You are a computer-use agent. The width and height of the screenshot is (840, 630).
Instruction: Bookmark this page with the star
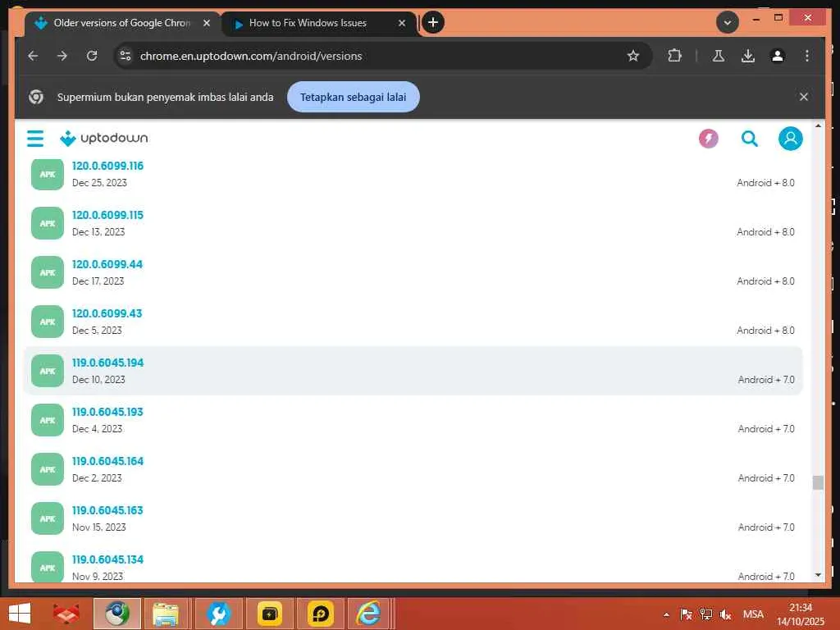coord(633,56)
